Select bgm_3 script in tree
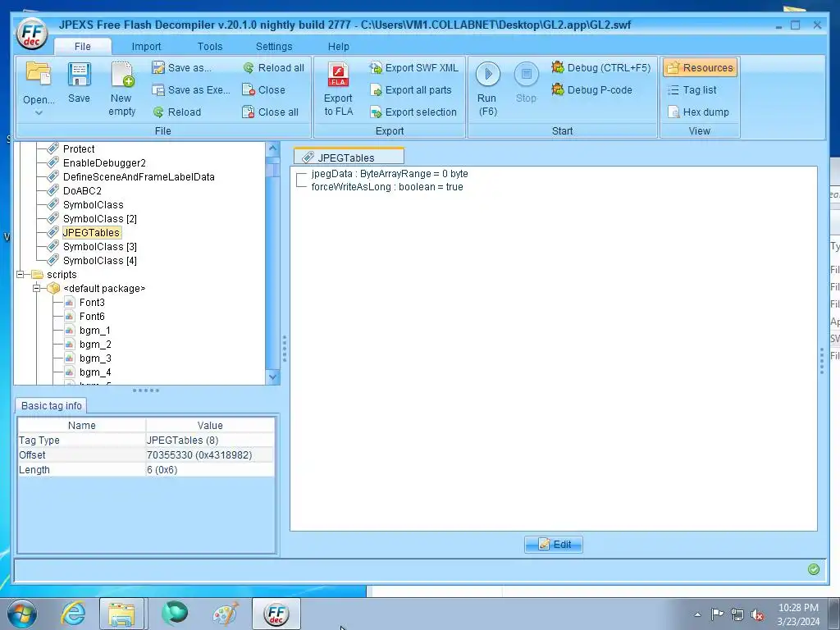The width and height of the screenshot is (840, 630). click(95, 358)
